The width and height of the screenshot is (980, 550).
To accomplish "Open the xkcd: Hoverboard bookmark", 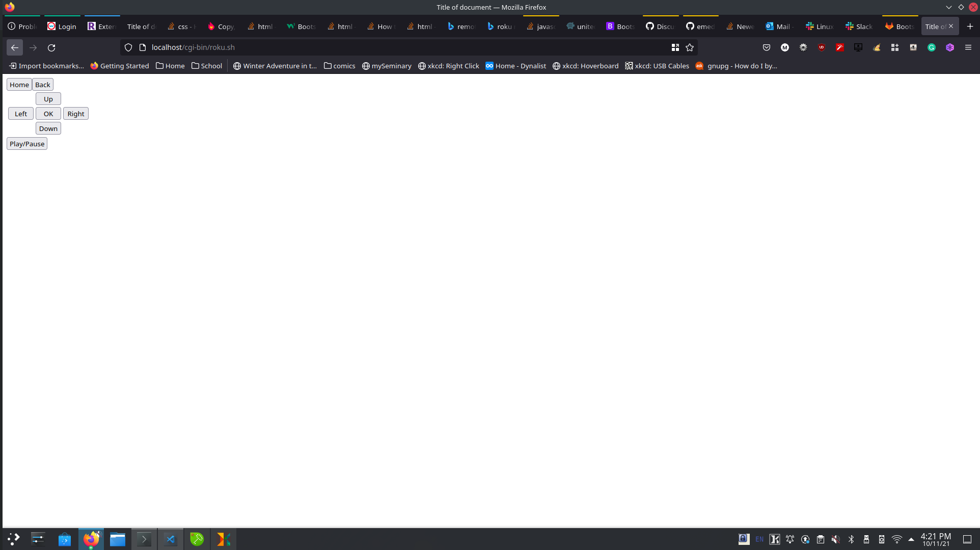I will [586, 66].
